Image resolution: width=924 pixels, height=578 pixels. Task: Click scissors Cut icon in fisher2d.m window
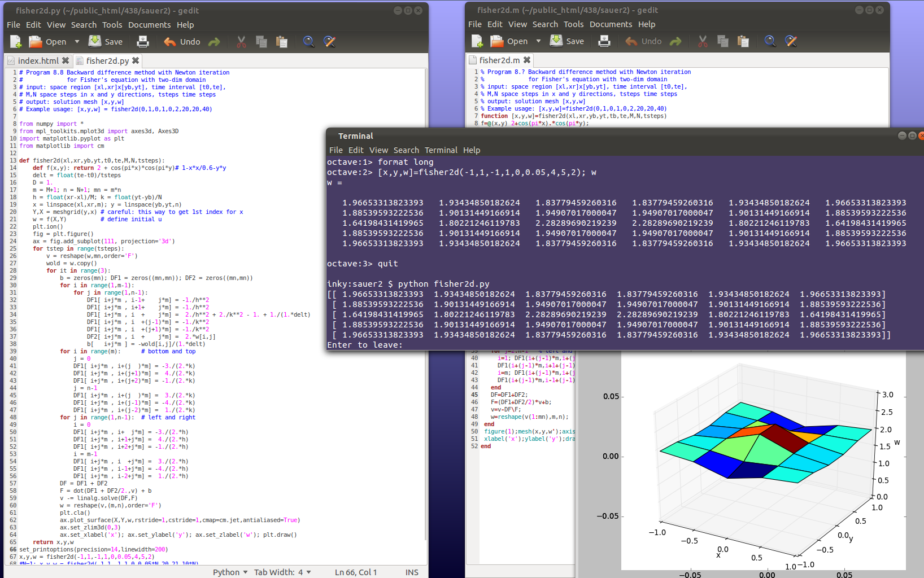(x=703, y=41)
